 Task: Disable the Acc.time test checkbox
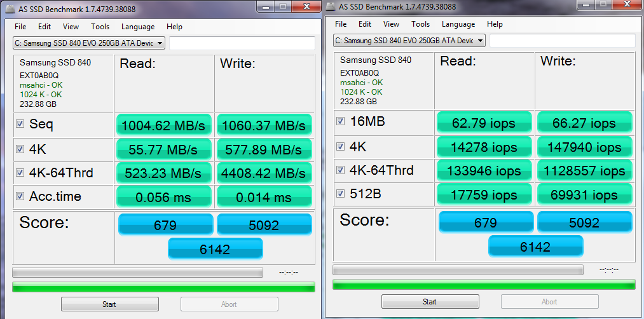tap(20, 196)
